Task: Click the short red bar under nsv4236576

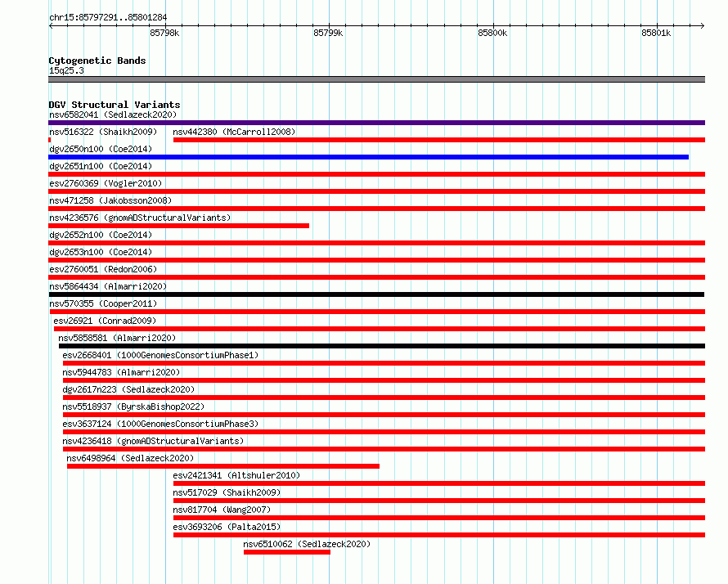Action: (179, 226)
